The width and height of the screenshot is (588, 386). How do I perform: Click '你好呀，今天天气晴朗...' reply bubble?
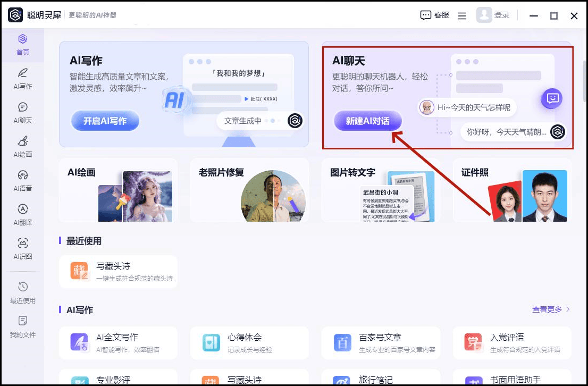pos(514,132)
